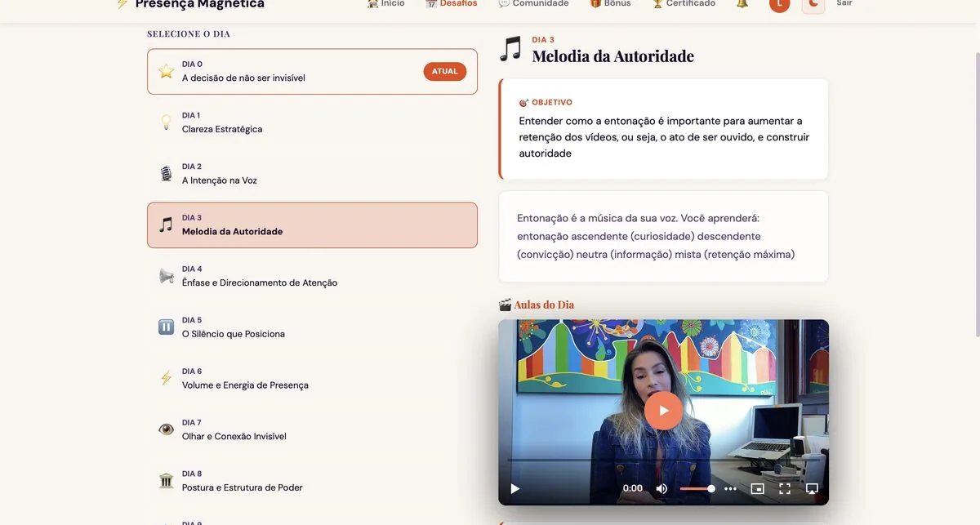Open the user avatar L
980x525 pixels.
click(779, 4)
